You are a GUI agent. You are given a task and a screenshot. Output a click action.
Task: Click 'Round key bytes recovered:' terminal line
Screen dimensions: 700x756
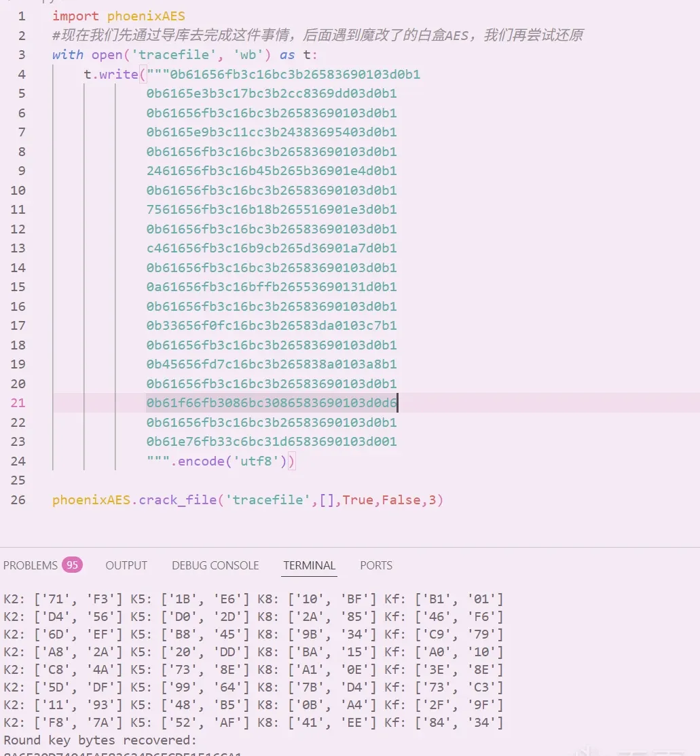(100, 740)
